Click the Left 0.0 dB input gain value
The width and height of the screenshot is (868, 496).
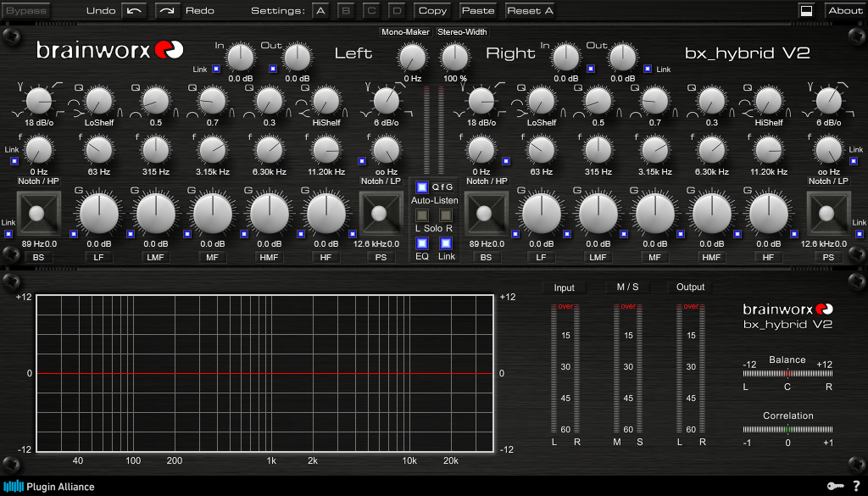point(241,79)
